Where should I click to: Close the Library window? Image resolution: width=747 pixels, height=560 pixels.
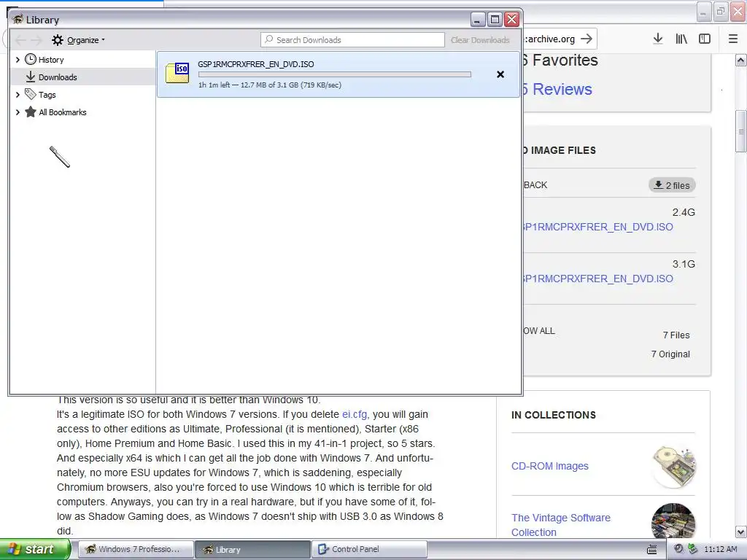[511, 20]
